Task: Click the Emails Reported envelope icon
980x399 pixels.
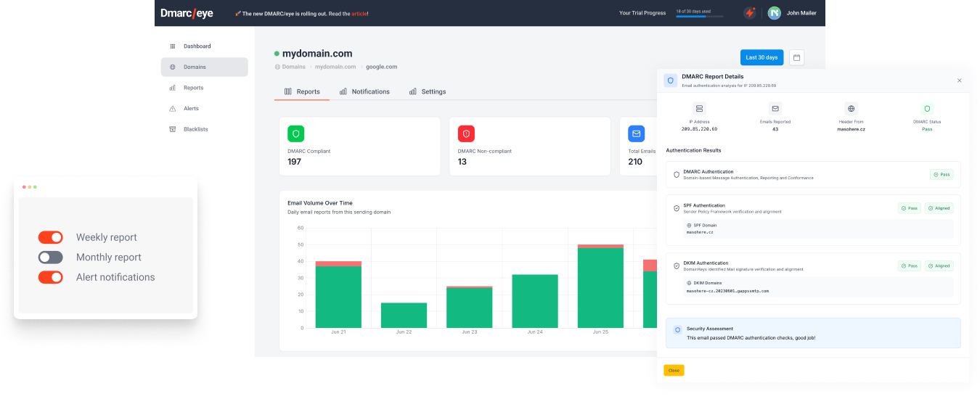Action: [775, 108]
